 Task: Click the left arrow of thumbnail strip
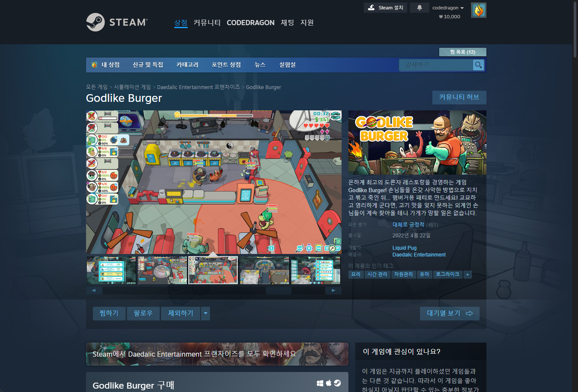(94, 291)
